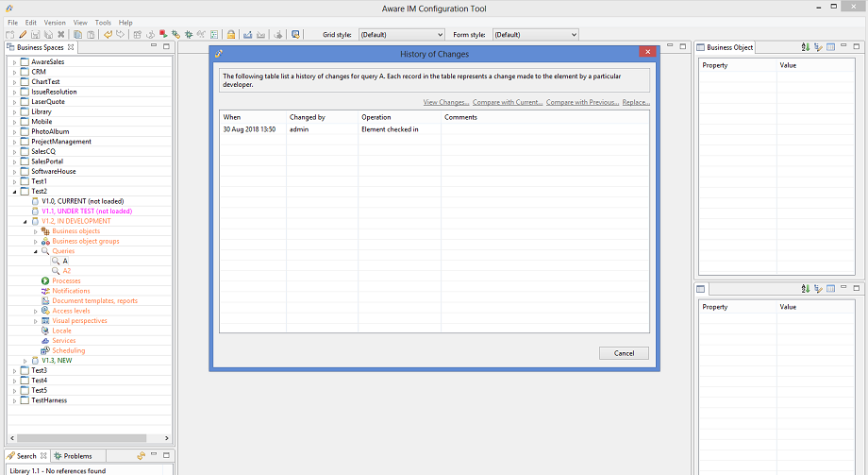Open the View menu
The width and height of the screenshot is (868, 475).
[x=80, y=23]
